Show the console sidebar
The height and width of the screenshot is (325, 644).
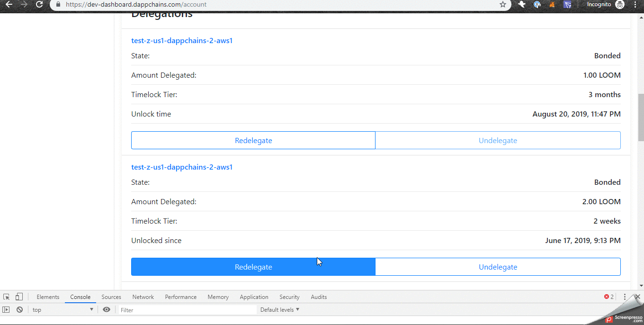(6, 310)
